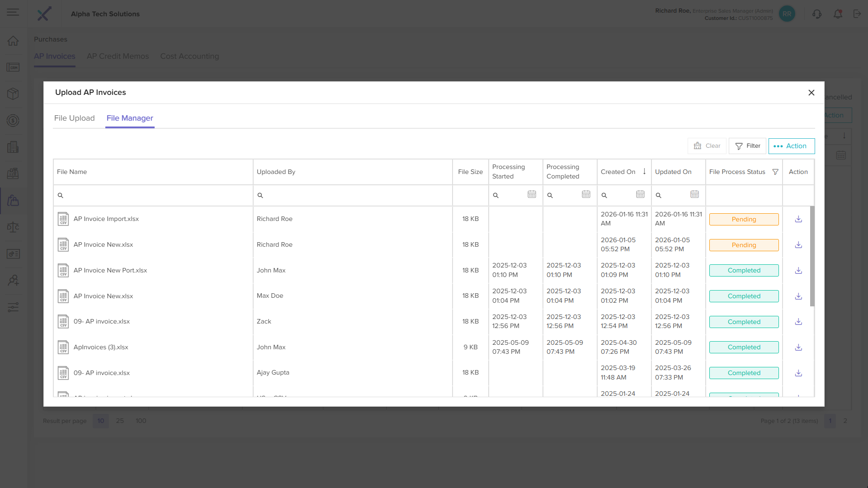Click the File Process Status filter funnel icon
Screen dimensions: 868x488
[775, 172]
